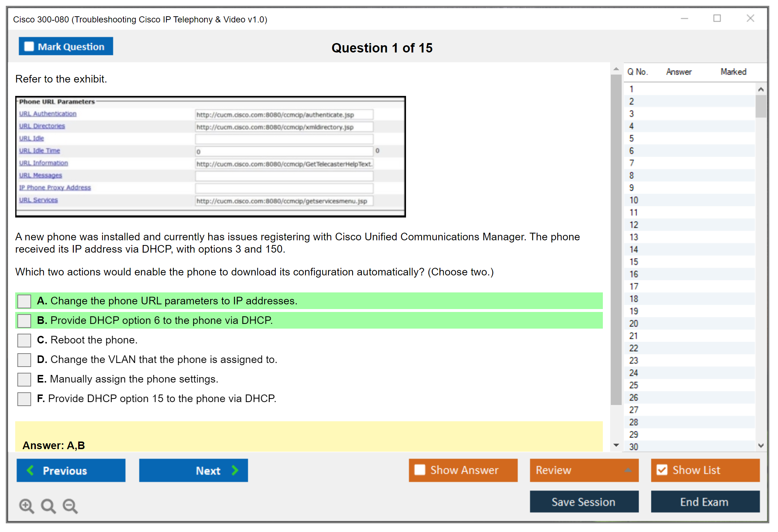The width and height of the screenshot is (778, 532).
Task: Select question 10 in the list
Action: click(x=634, y=200)
